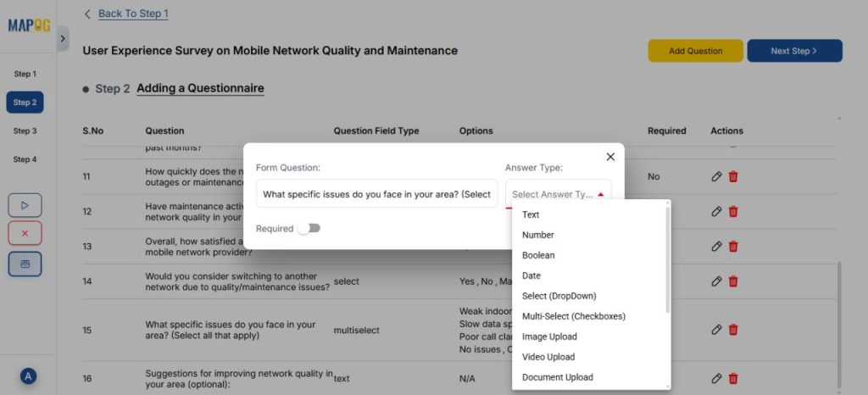Click the play icon button in sidebar
Image resolution: width=868 pixels, height=395 pixels.
(x=25, y=205)
